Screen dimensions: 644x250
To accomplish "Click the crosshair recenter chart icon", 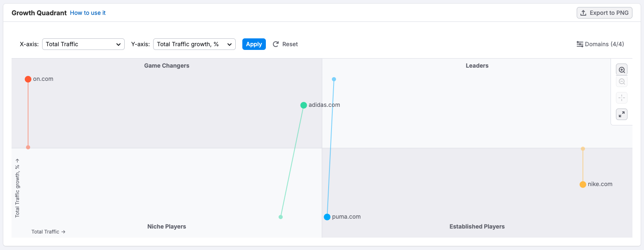I will (622, 98).
